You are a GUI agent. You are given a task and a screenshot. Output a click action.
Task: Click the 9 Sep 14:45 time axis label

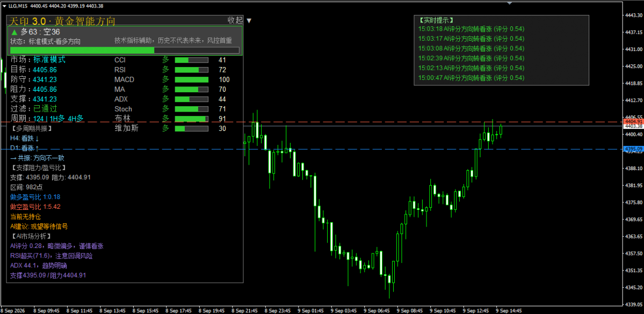coord(509,311)
